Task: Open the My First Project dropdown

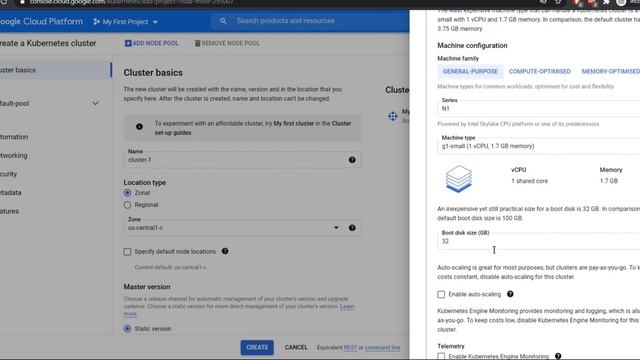Action: click(x=125, y=22)
